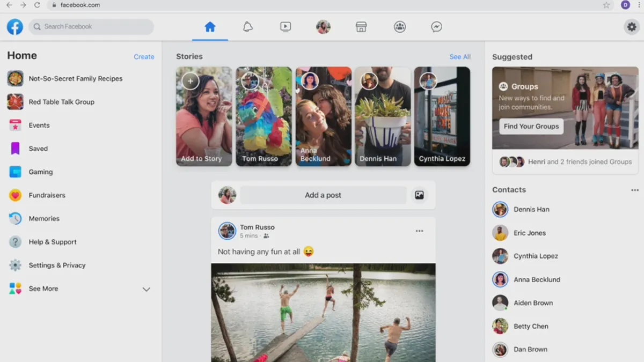Open Dennis Han's story
Screen dimensions: 644x362
tap(383, 116)
